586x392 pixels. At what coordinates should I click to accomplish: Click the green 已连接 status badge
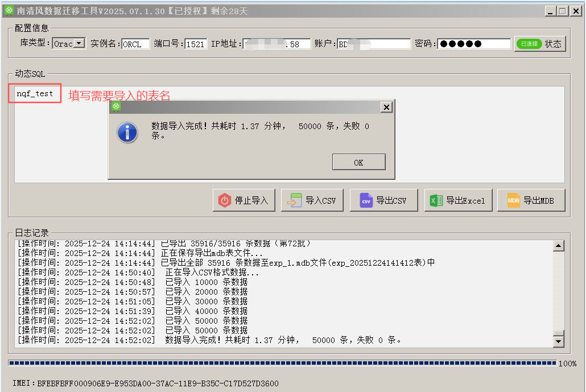(529, 44)
